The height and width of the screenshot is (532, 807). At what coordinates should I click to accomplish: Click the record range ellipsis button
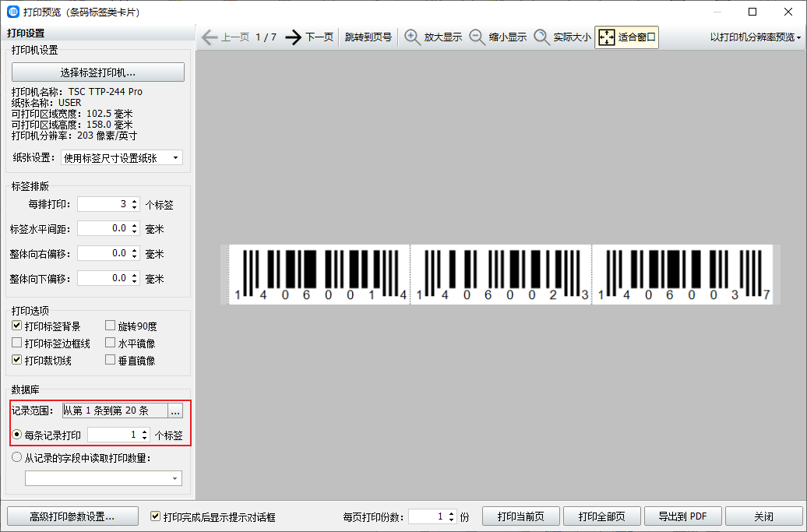pyautogui.click(x=175, y=410)
